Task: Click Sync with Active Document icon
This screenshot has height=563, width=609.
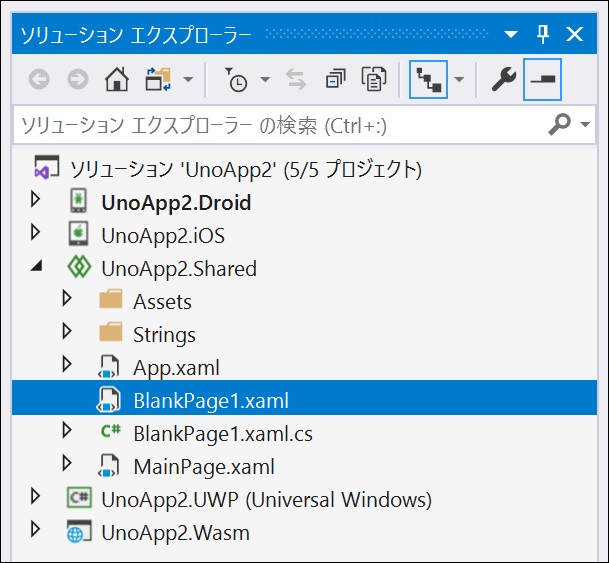Action: tap(296, 79)
